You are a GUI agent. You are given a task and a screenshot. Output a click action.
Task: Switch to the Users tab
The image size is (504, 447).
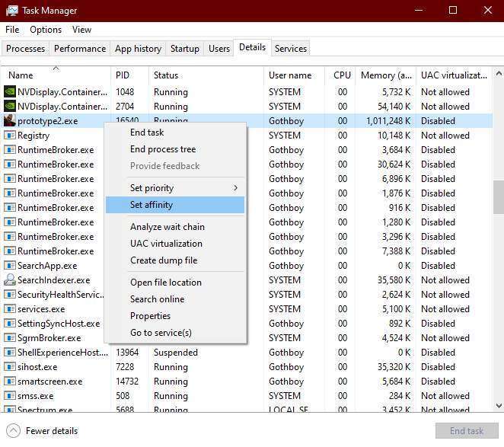coord(219,49)
